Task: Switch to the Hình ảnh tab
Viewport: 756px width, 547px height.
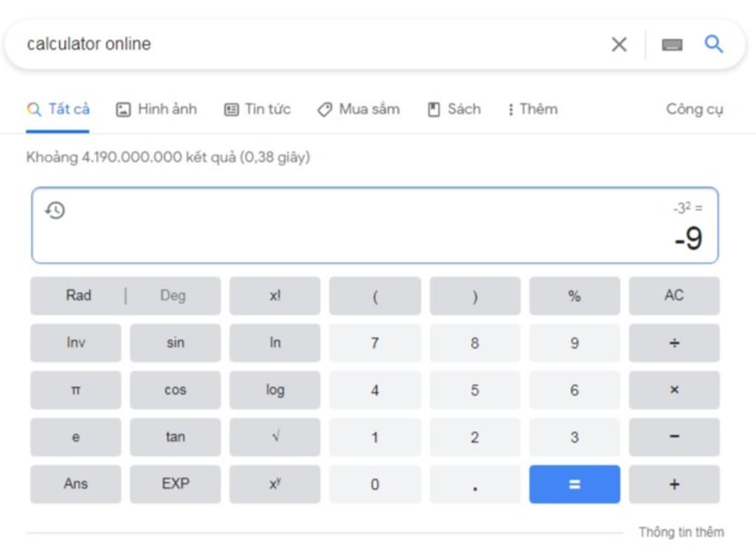Action: [x=157, y=109]
